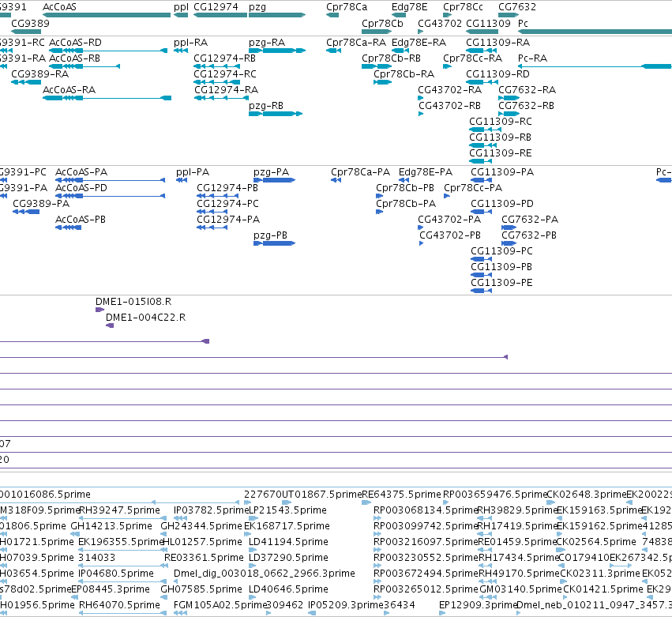The image size is (672, 617).
Task: Click transcript CG9389-RA
Action: tap(39, 74)
